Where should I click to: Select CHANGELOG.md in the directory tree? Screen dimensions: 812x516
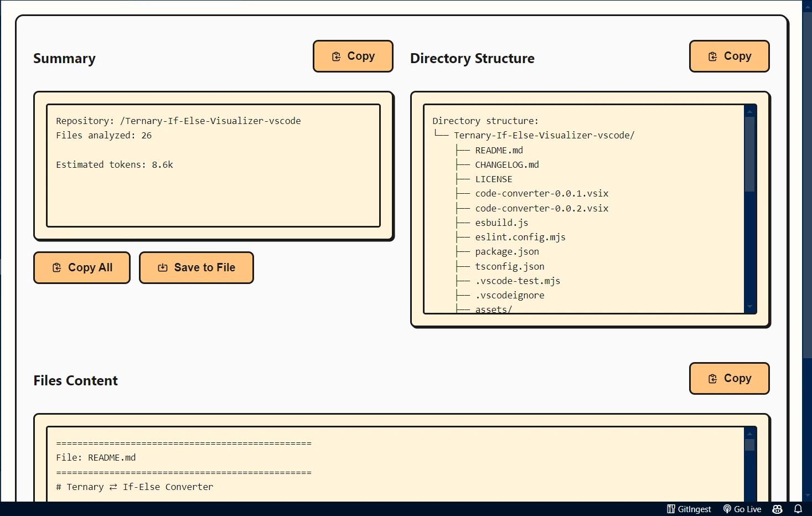pyautogui.click(x=507, y=164)
